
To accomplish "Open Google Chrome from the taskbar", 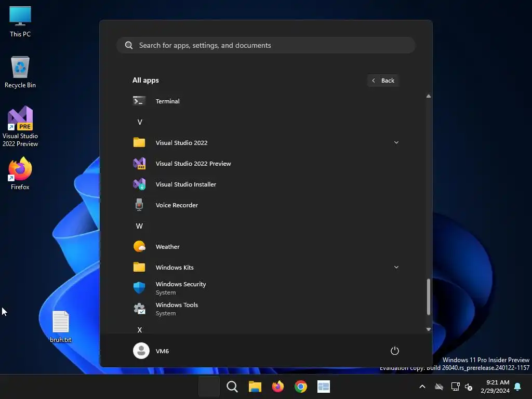I will pos(301,387).
